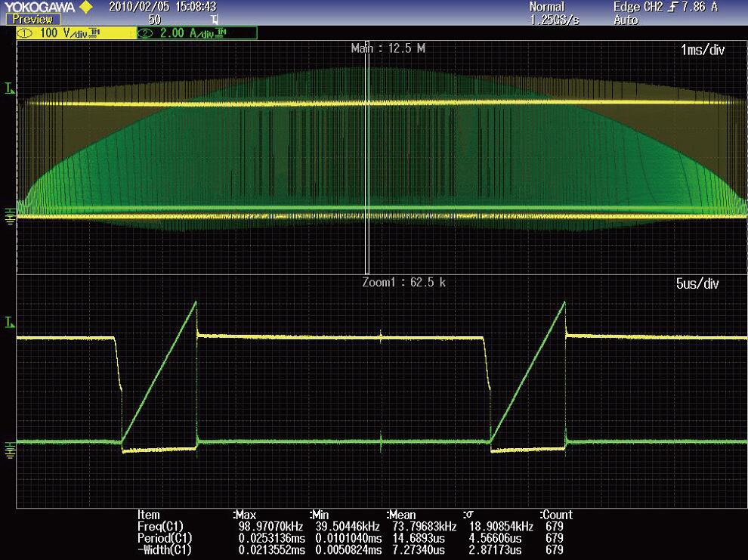This screenshot has width=748, height=560.
Task: Open the Normal acquisition mode setting
Action: click(546, 7)
